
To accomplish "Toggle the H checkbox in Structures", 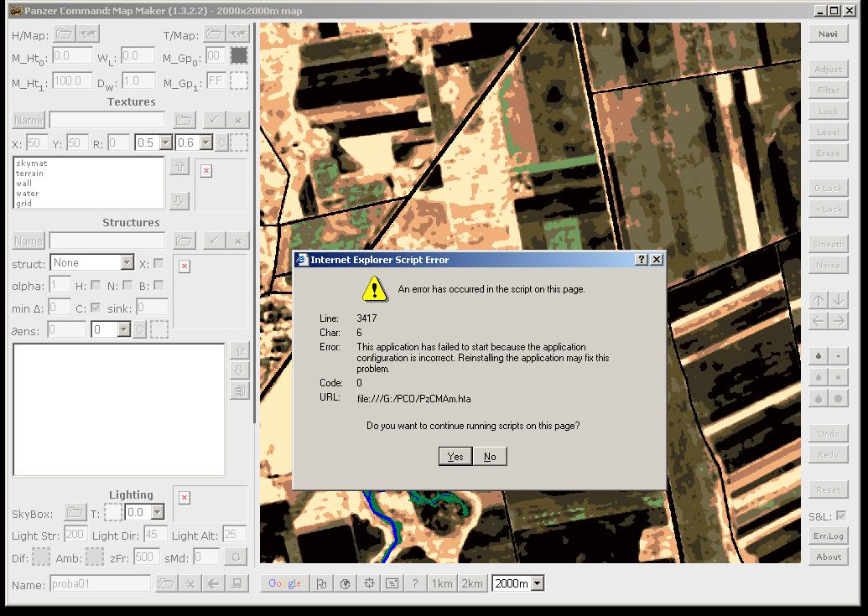I will [96, 285].
